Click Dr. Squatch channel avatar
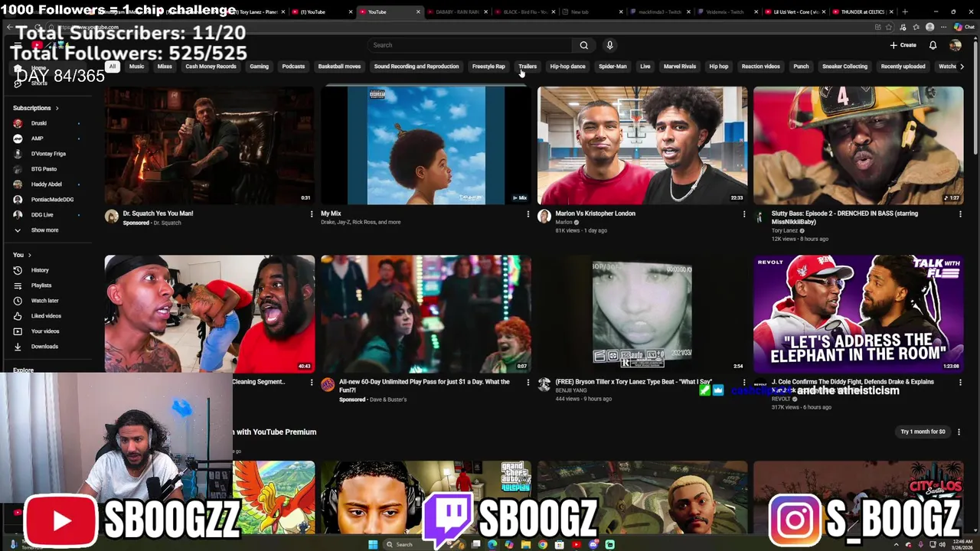 point(112,217)
